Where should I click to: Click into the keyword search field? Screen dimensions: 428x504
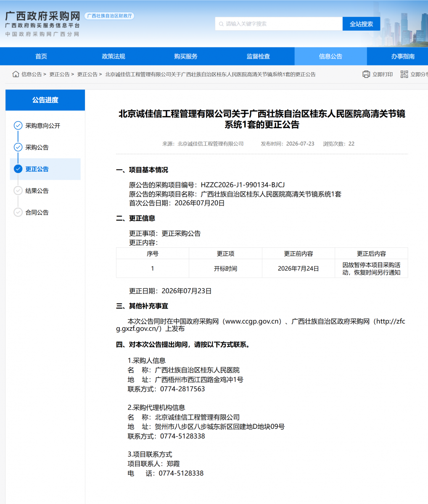tap(279, 24)
